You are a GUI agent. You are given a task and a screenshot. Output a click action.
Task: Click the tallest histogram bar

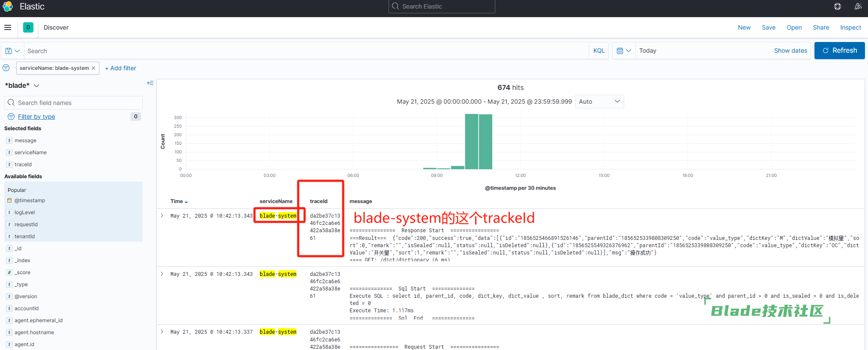(x=472, y=141)
